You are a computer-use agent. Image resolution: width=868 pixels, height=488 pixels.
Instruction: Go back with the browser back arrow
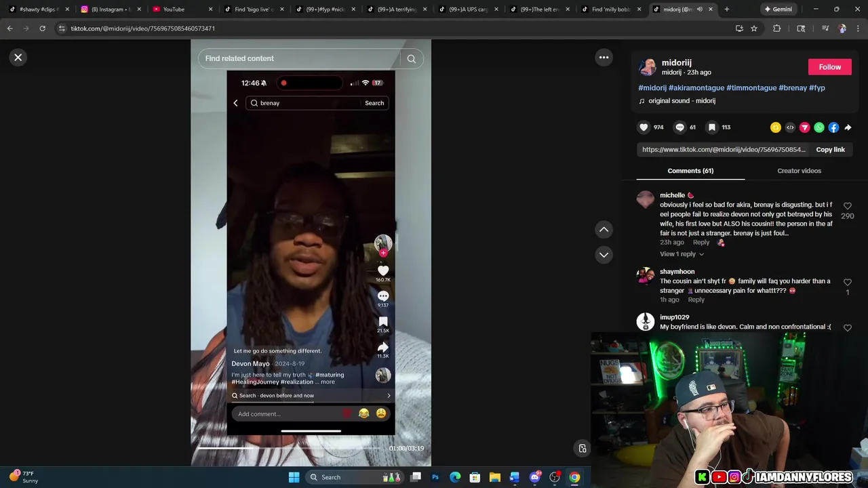click(x=9, y=28)
